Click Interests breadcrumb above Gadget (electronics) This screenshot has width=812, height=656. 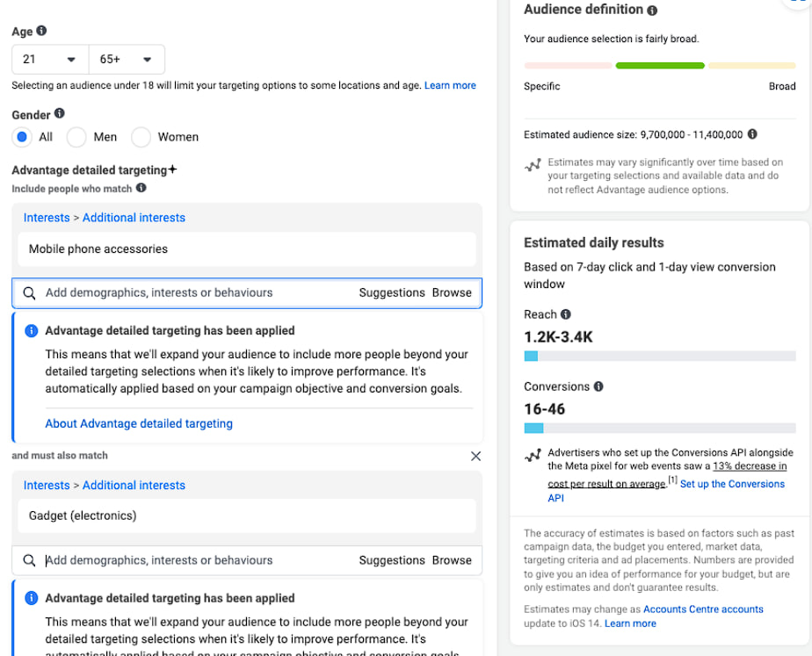point(47,486)
